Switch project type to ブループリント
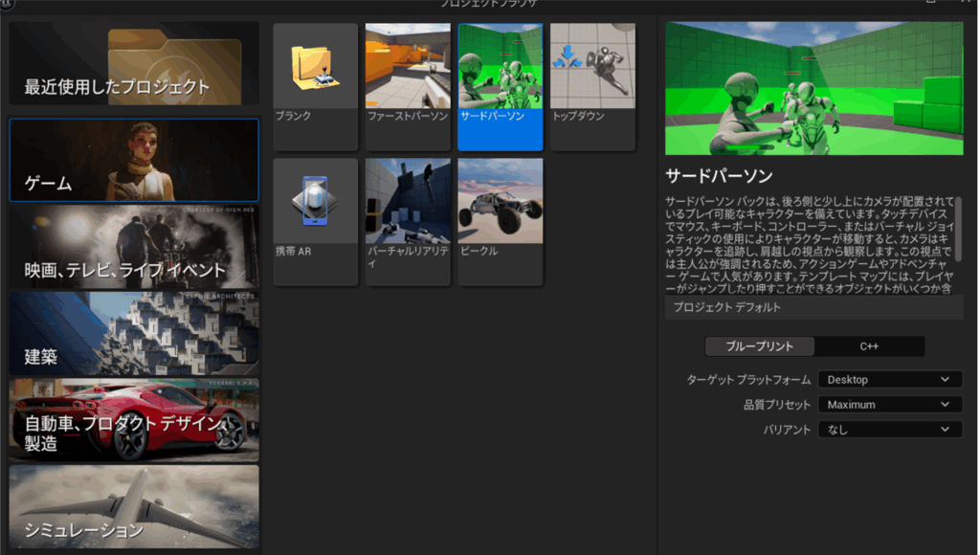This screenshot has width=980, height=555. pyautogui.click(x=760, y=346)
